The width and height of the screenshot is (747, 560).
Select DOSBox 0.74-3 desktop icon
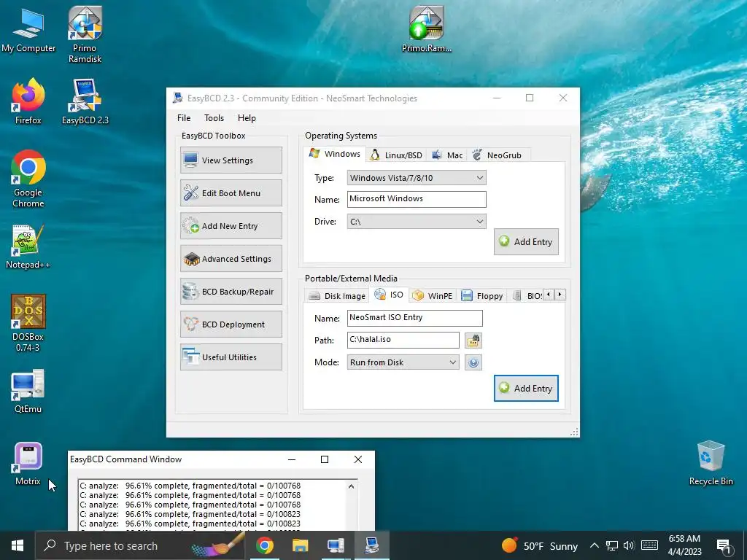(28, 323)
